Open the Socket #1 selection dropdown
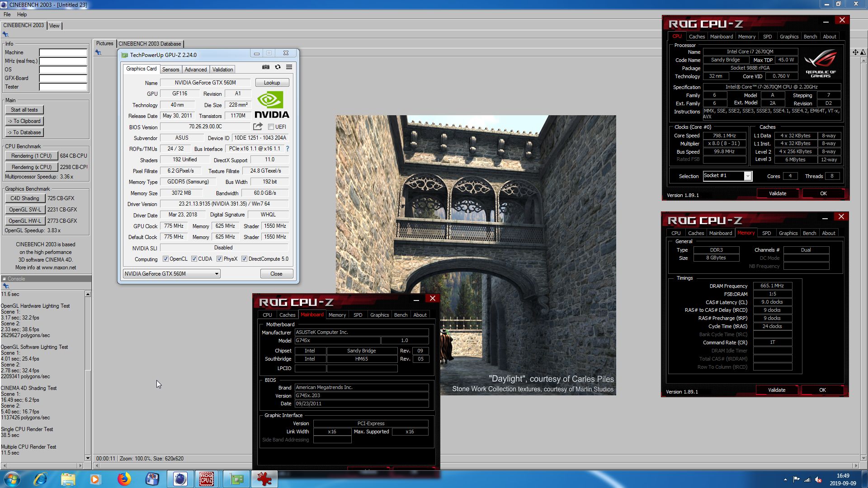Screen dimensions: 868x488 tap(727, 176)
